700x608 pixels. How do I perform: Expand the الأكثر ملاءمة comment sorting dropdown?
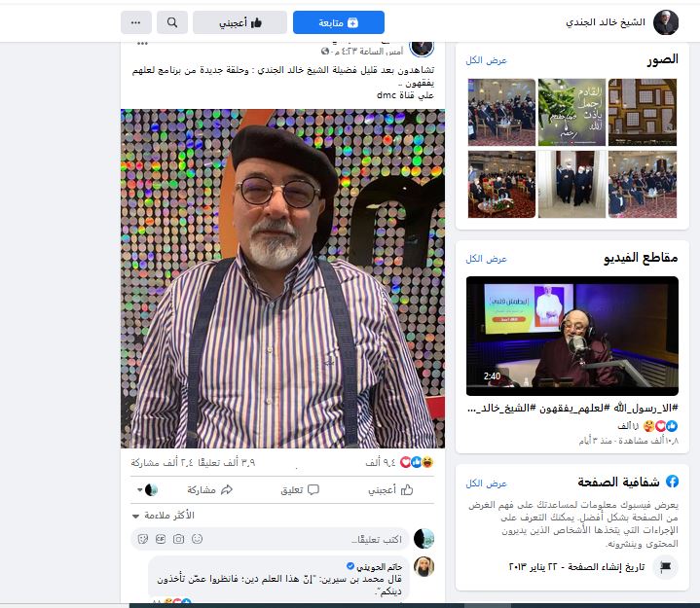pos(164,516)
